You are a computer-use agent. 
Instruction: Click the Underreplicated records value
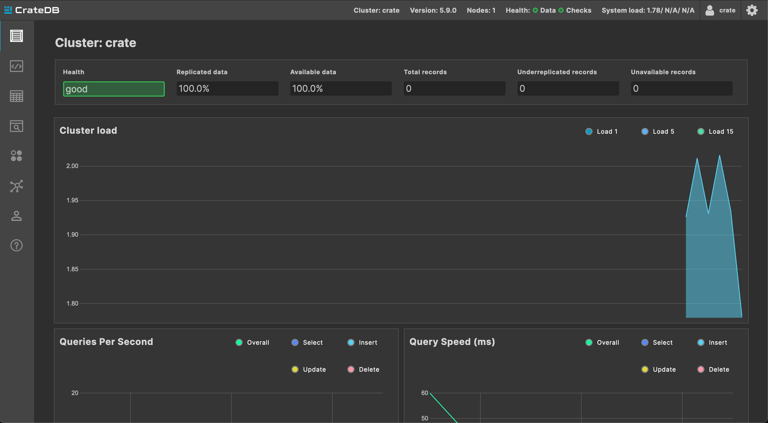[568, 88]
